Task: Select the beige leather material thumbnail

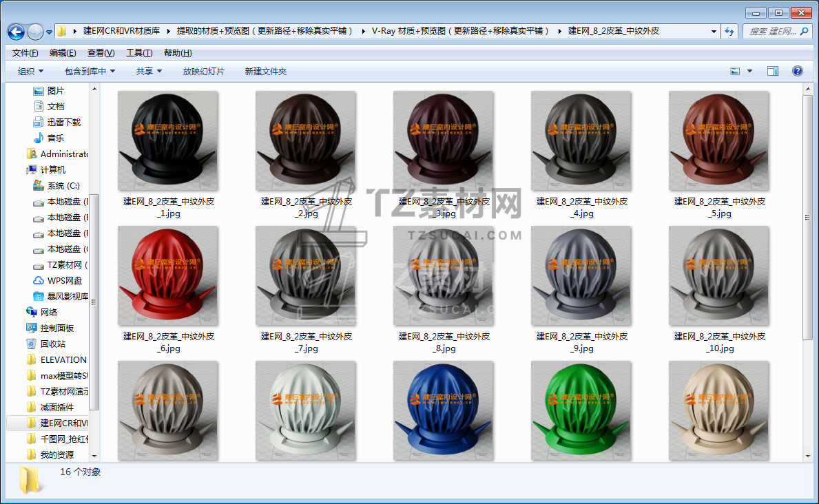Action: coord(718,410)
